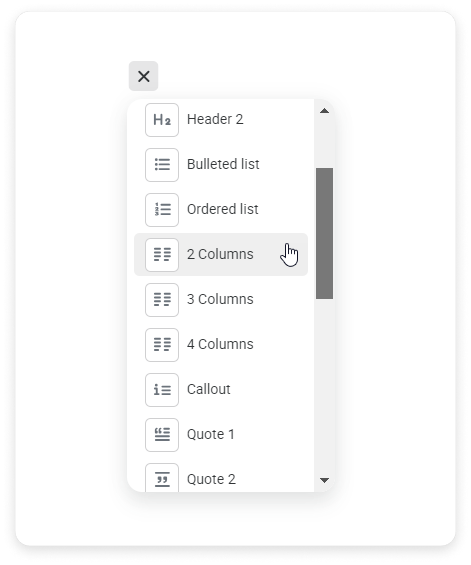The image size is (471, 565).
Task: Click the scrollbar up arrow
Action: [324, 111]
